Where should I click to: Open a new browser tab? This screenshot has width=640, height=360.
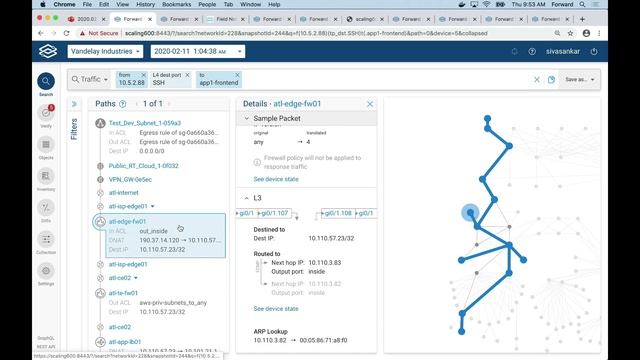582,19
